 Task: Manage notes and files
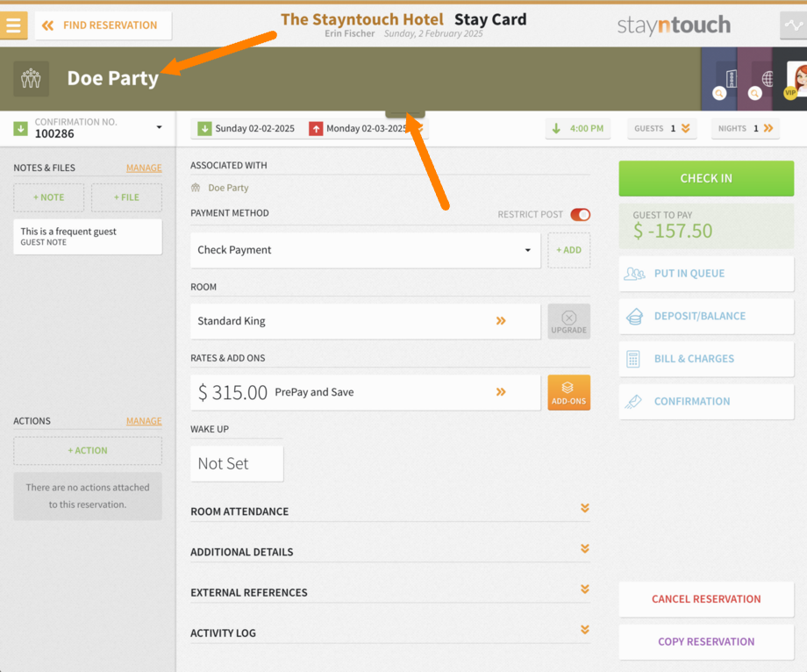144,168
